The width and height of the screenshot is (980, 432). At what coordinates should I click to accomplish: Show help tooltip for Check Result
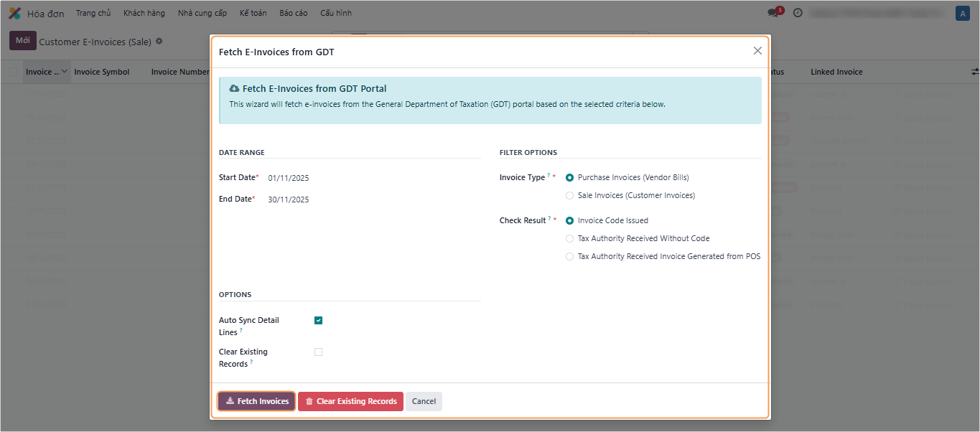pos(550,218)
